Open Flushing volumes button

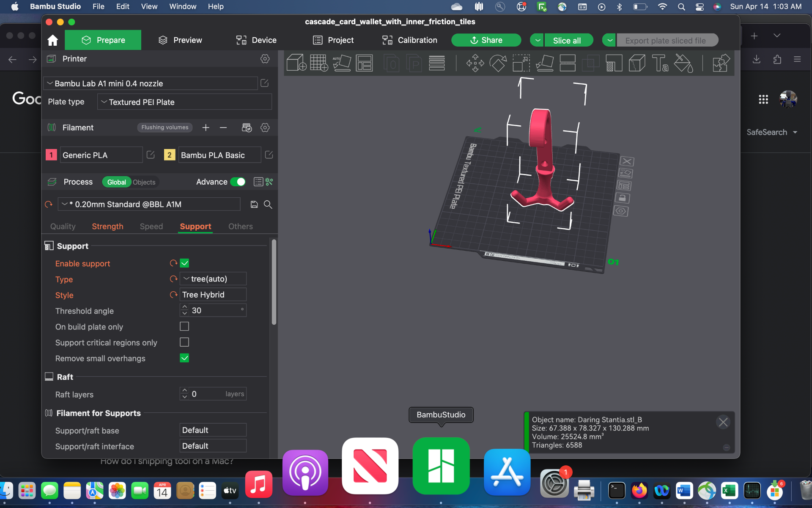tap(165, 127)
